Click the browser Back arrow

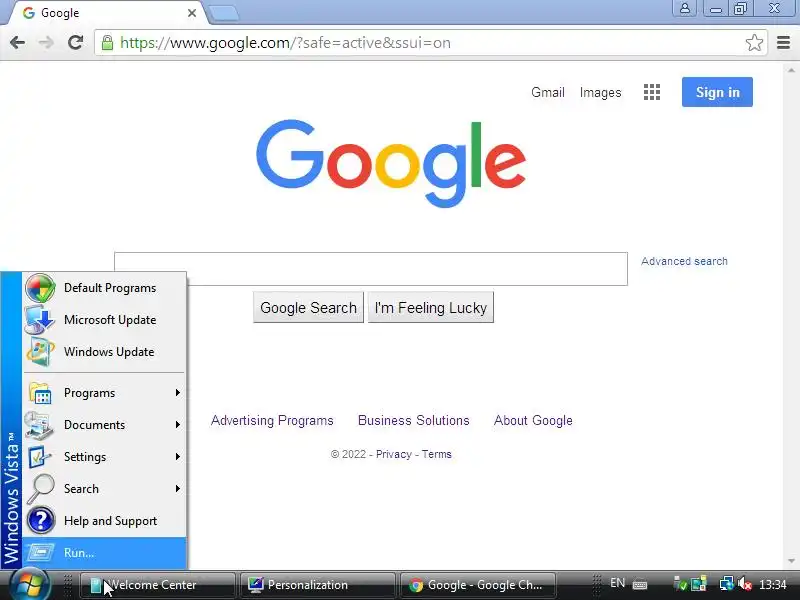point(17,43)
